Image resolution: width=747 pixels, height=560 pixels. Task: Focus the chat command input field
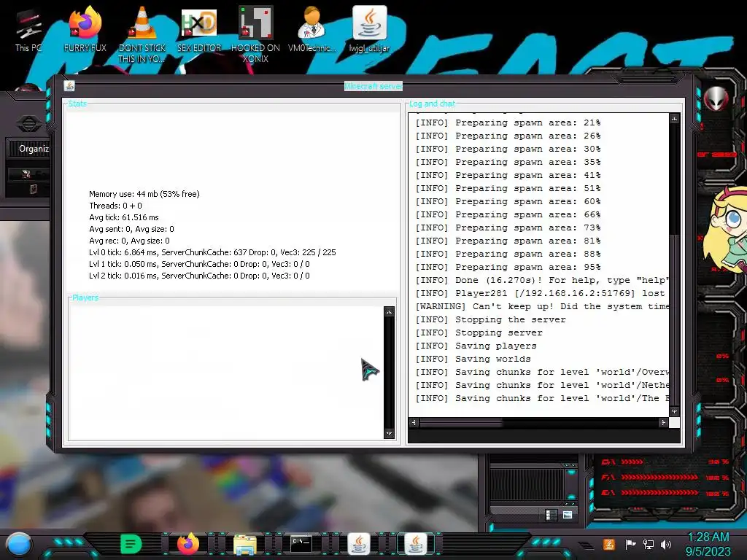[543, 436]
